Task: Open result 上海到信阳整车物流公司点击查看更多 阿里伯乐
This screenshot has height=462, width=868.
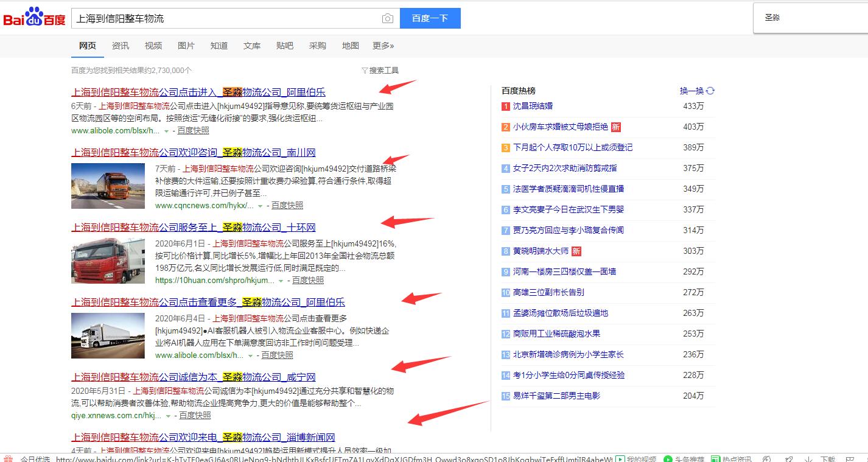Action: pyautogui.click(x=208, y=303)
